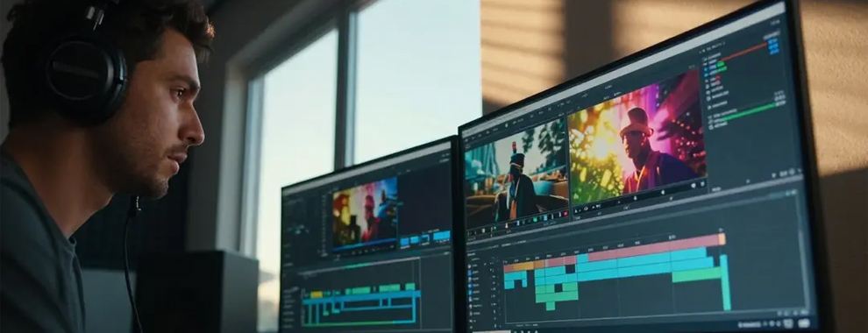Click the red level line at the top of the right-side panel
This screenshot has height=333, width=868.
click(743, 51)
